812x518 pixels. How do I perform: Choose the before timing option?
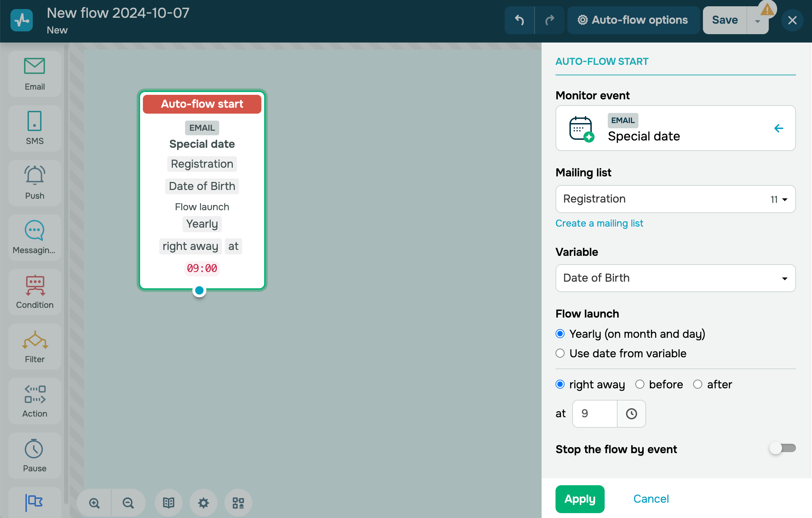tap(640, 384)
